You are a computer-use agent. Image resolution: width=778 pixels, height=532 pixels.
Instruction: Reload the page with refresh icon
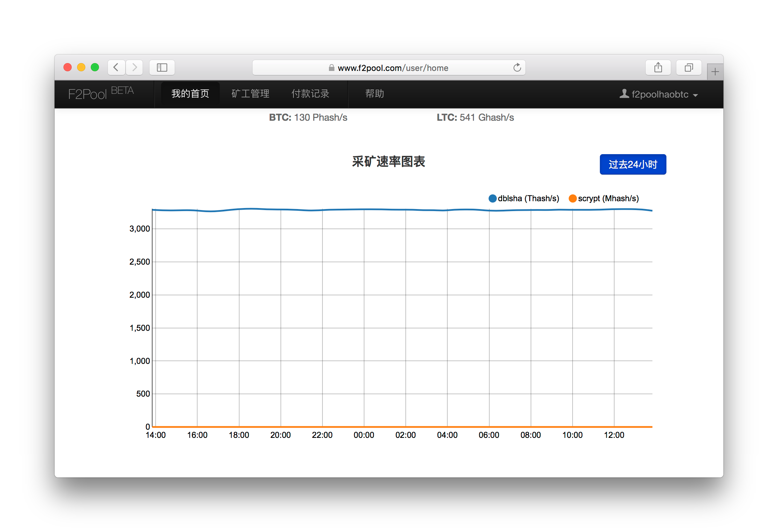coord(517,68)
